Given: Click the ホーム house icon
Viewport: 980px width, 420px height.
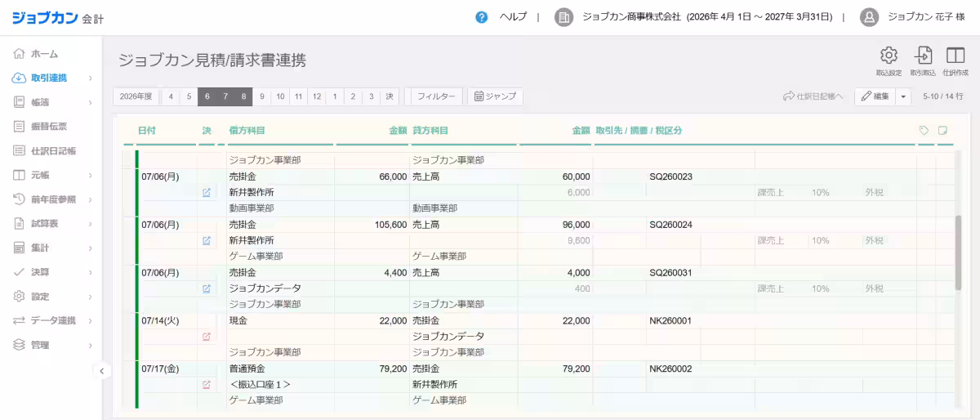Looking at the screenshot, I should click(x=19, y=54).
